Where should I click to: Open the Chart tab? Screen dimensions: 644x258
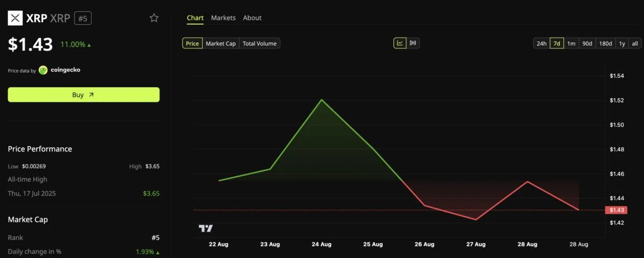coord(195,18)
